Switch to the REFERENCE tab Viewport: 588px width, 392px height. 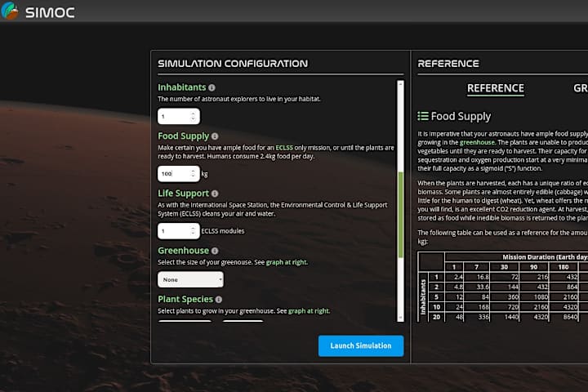point(496,88)
